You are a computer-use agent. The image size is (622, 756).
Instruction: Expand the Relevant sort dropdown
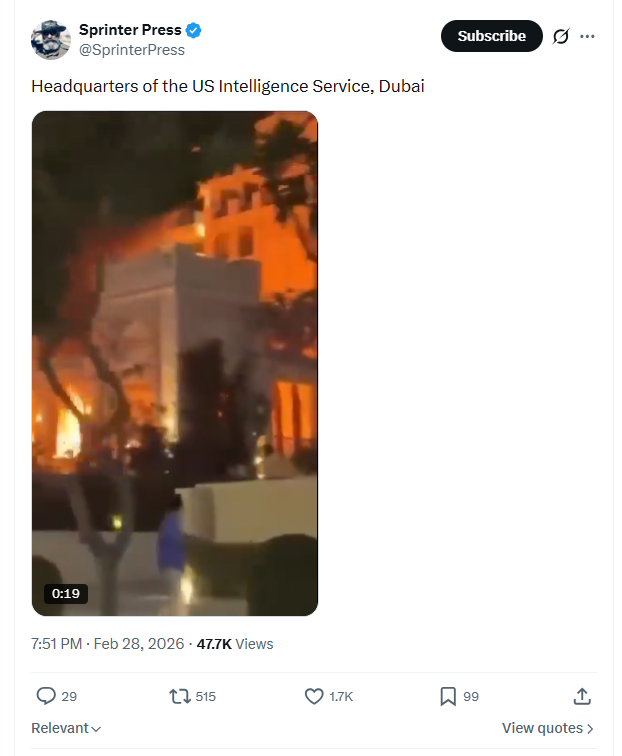tap(66, 728)
